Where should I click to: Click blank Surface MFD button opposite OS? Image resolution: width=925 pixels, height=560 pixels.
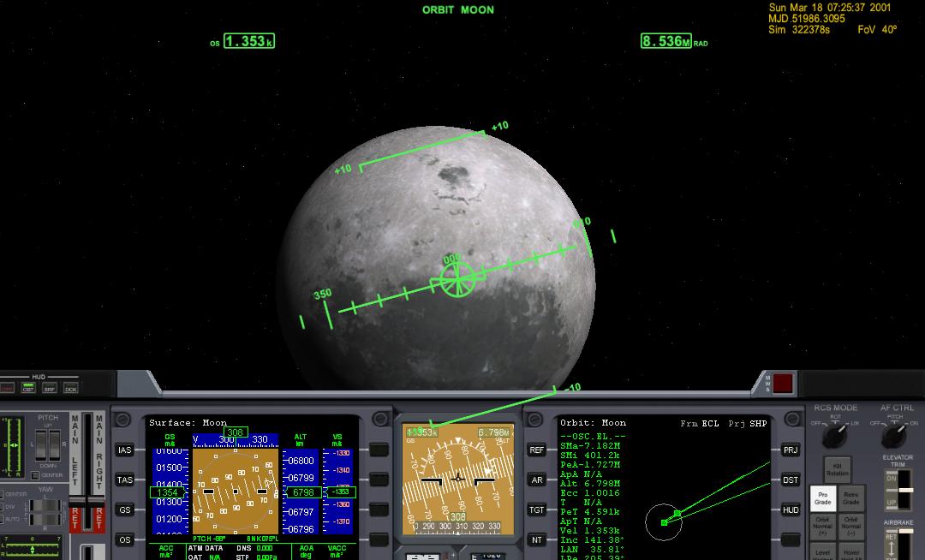tap(379, 539)
